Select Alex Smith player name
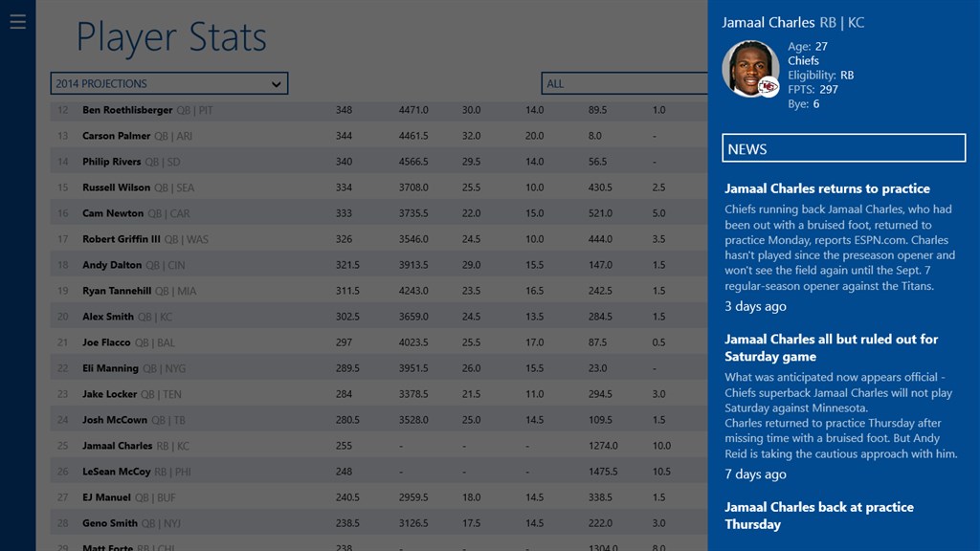Image resolution: width=980 pixels, height=551 pixels. [108, 317]
